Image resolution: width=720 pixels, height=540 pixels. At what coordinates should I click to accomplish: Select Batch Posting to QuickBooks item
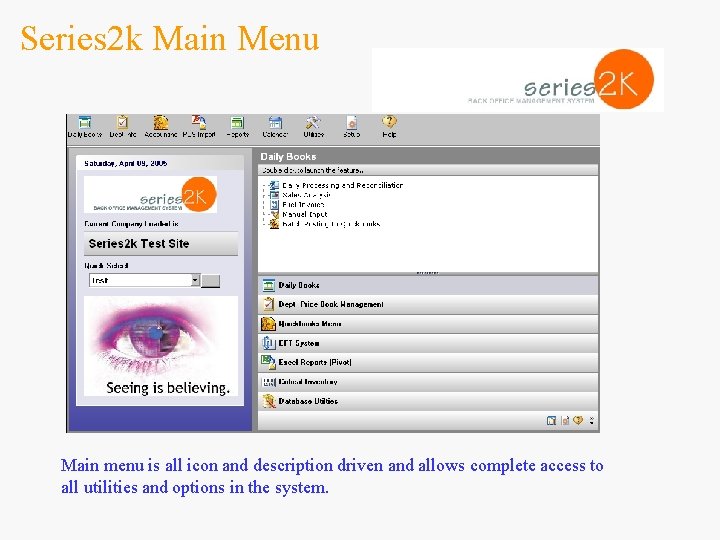325,224
